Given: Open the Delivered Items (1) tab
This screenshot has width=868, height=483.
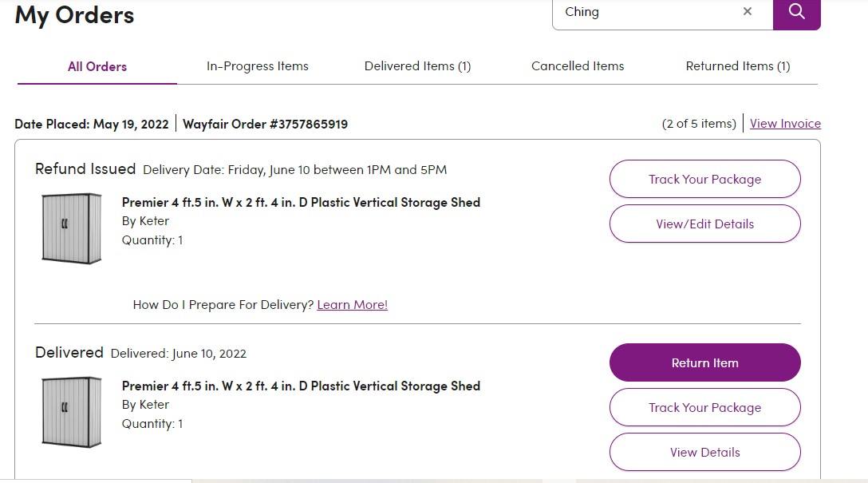Looking at the screenshot, I should pos(417,66).
